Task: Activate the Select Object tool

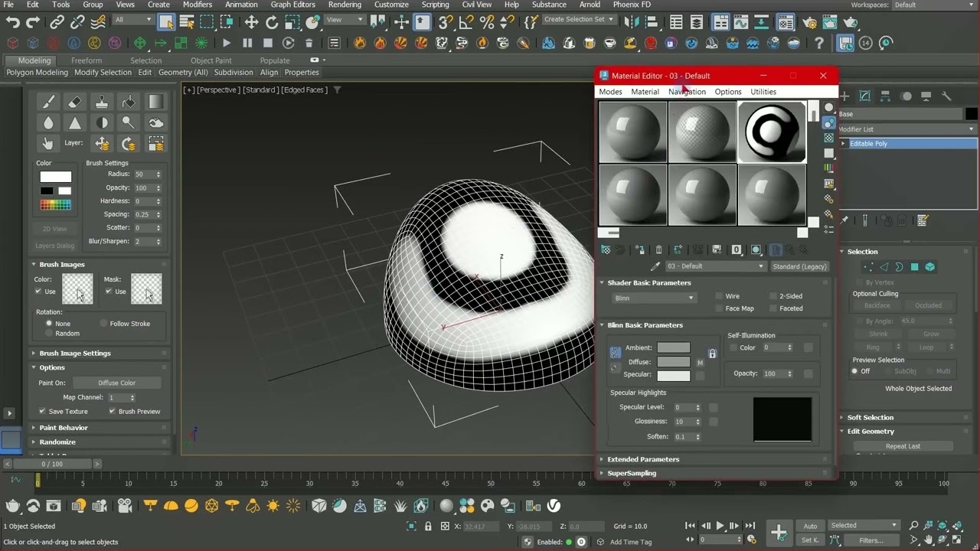Action: 166,22
